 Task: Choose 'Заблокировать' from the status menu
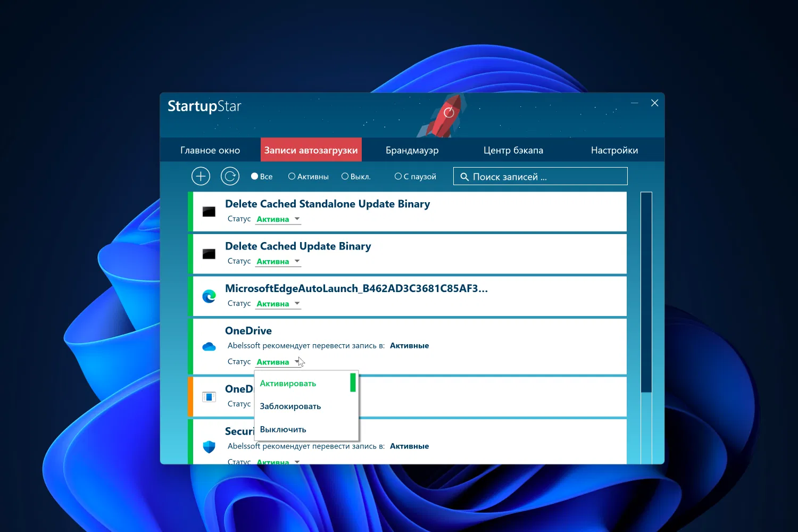pos(306,406)
